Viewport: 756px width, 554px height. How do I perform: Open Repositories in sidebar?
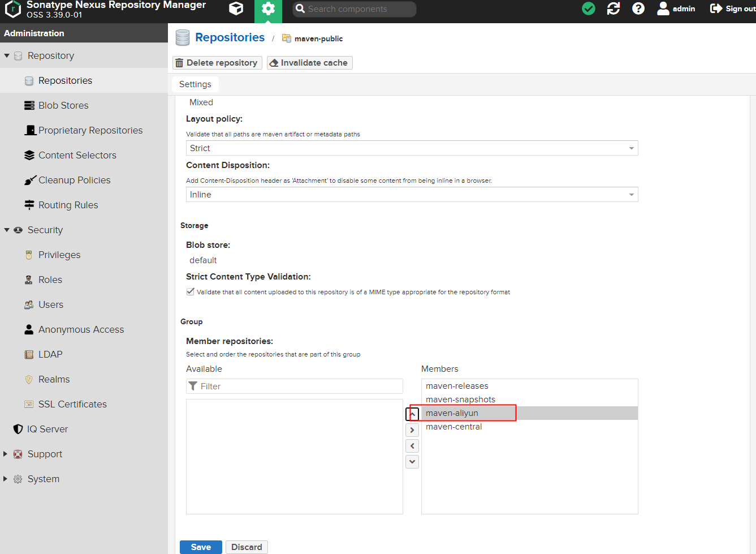coord(84,80)
